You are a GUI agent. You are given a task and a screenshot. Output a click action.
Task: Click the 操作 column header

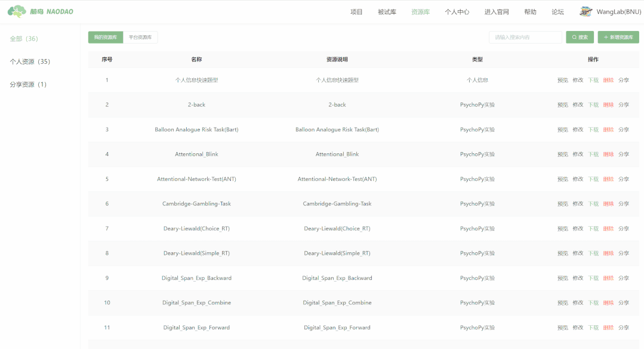coord(593,60)
